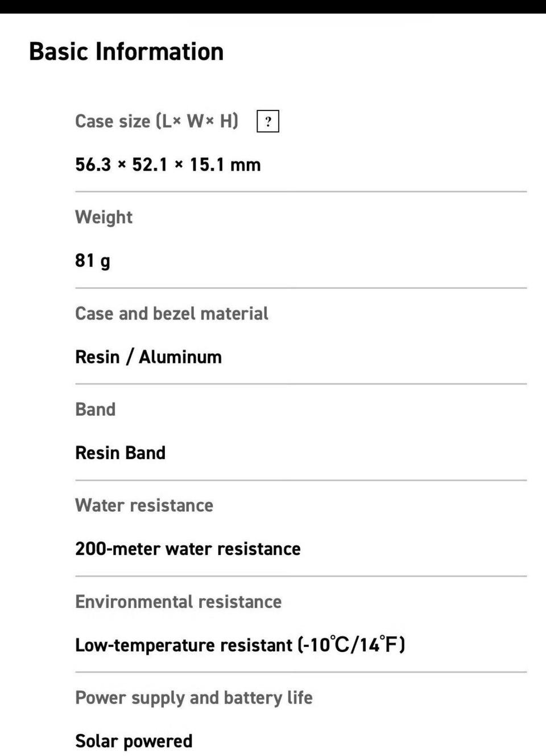Select the Water resistance label
This screenshot has width=546, height=756.
point(144,506)
